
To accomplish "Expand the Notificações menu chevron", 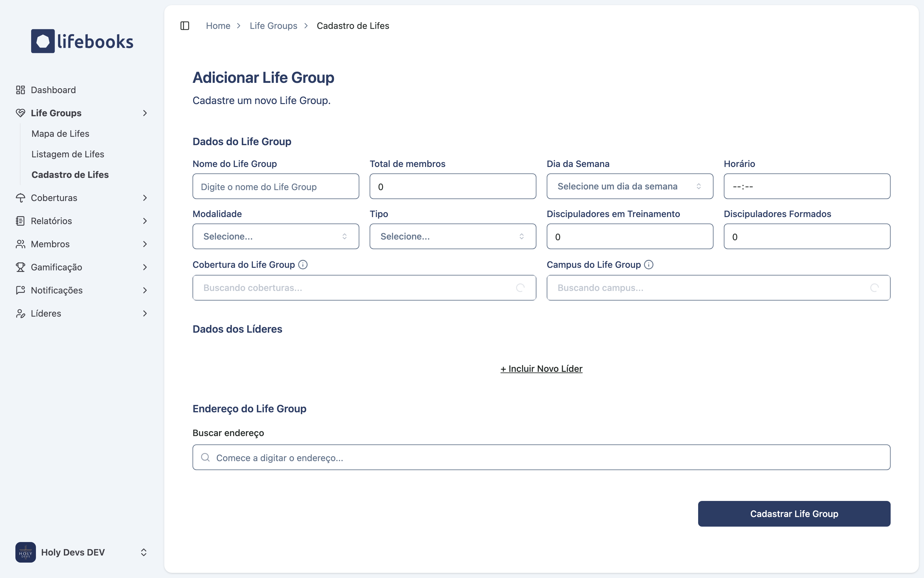I will click(x=145, y=290).
